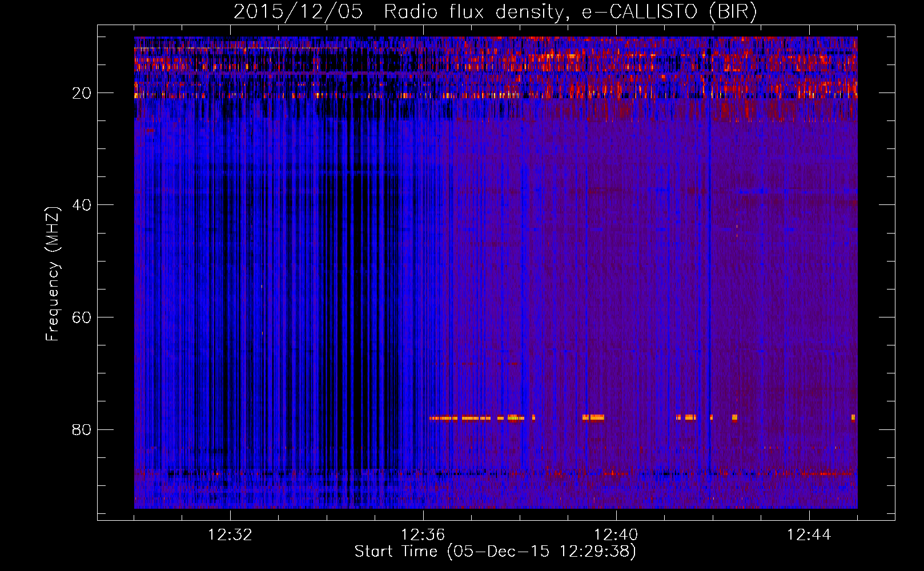Screen dimensions: 924x571
Task: Click the 40 frequency tick label
Action: click(x=82, y=205)
